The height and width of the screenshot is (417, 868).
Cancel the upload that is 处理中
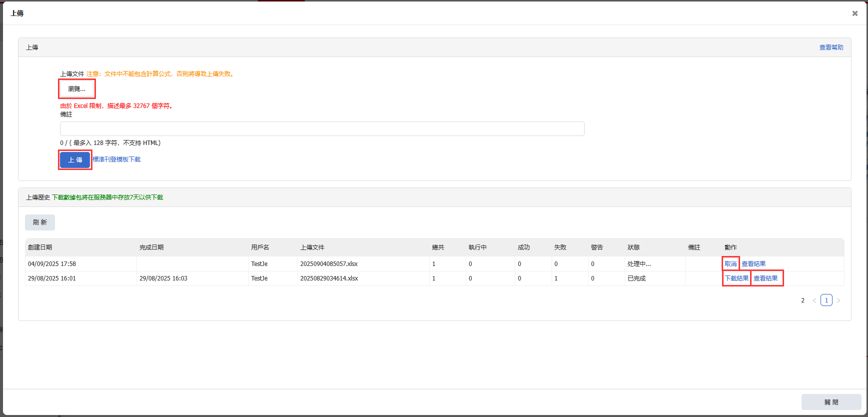click(731, 264)
